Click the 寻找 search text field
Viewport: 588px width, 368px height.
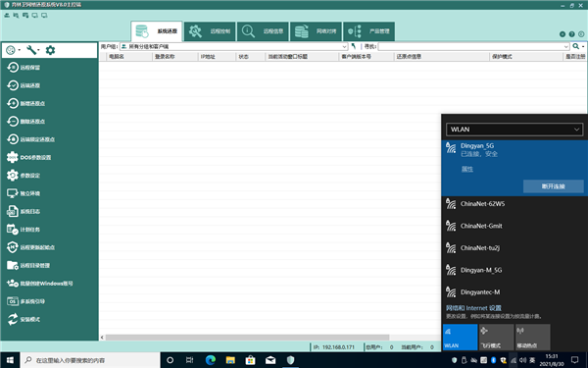[x=470, y=46]
